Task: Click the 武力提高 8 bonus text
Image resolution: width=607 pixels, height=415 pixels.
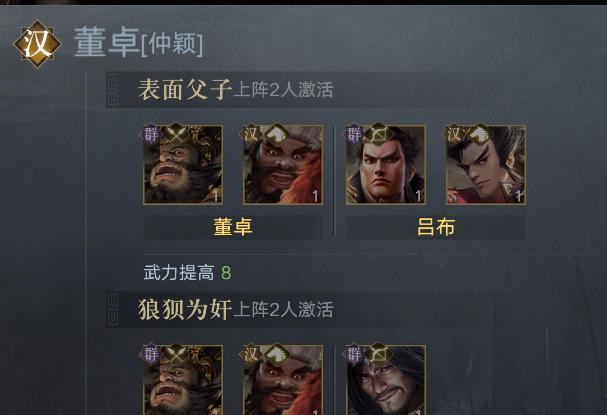Action: tap(187, 273)
